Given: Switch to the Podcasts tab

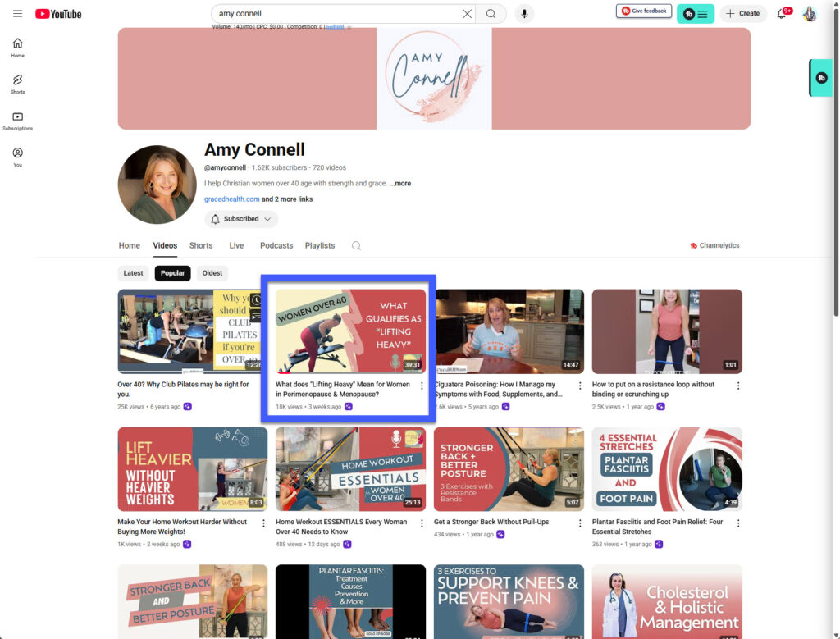Looking at the screenshot, I should pyautogui.click(x=276, y=245).
